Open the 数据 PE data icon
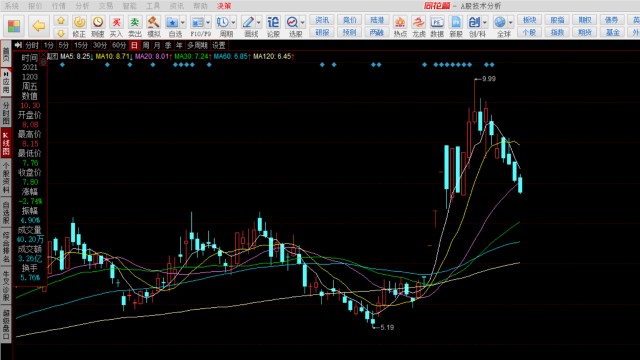 tap(437, 26)
